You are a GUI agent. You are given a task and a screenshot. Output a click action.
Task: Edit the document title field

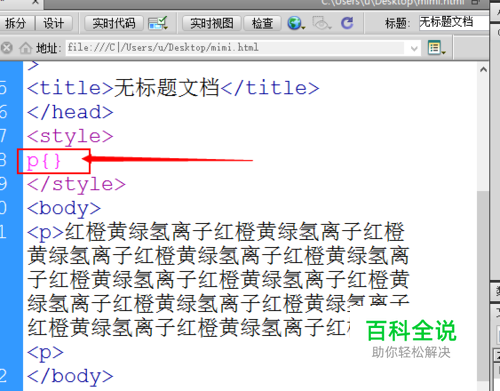453,22
